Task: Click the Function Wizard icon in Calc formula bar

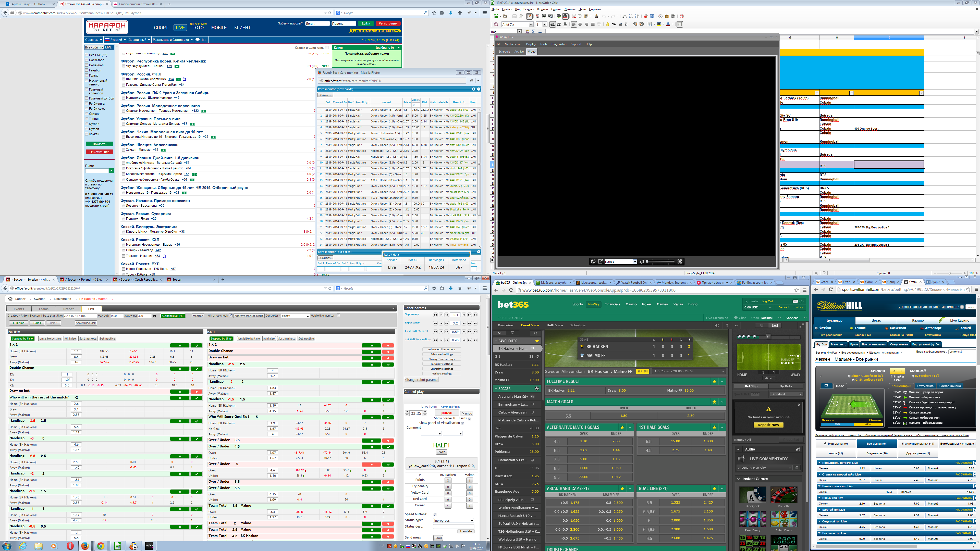Action: click(x=527, y=32)
